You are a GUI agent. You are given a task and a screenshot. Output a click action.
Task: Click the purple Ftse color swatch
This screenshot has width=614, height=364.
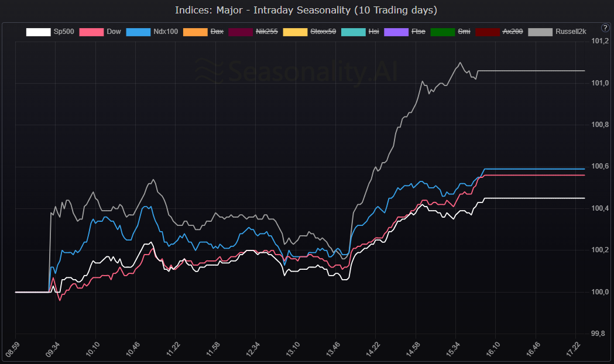(x=396, y=32)
